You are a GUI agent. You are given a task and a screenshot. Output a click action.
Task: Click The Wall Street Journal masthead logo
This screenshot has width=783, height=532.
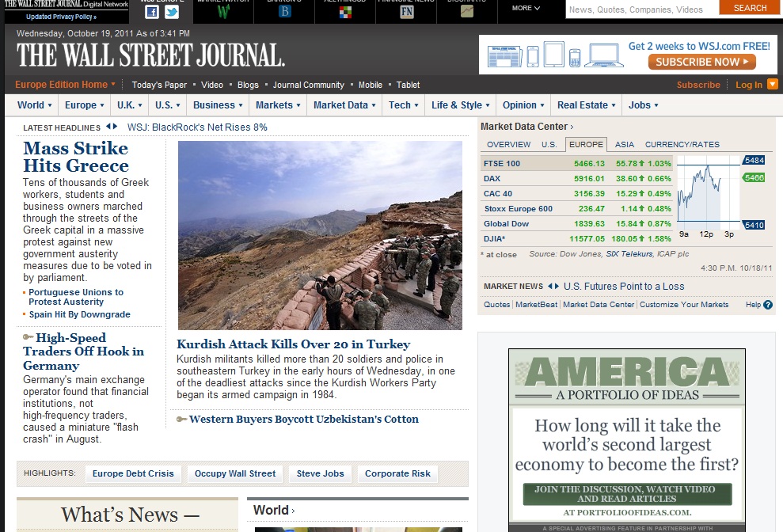tap(150, 55)
